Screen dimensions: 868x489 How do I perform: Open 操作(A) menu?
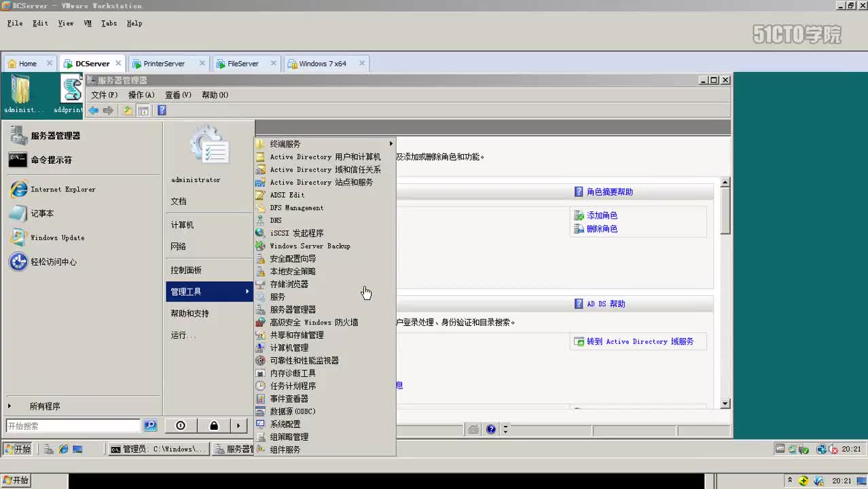point(141,95)
